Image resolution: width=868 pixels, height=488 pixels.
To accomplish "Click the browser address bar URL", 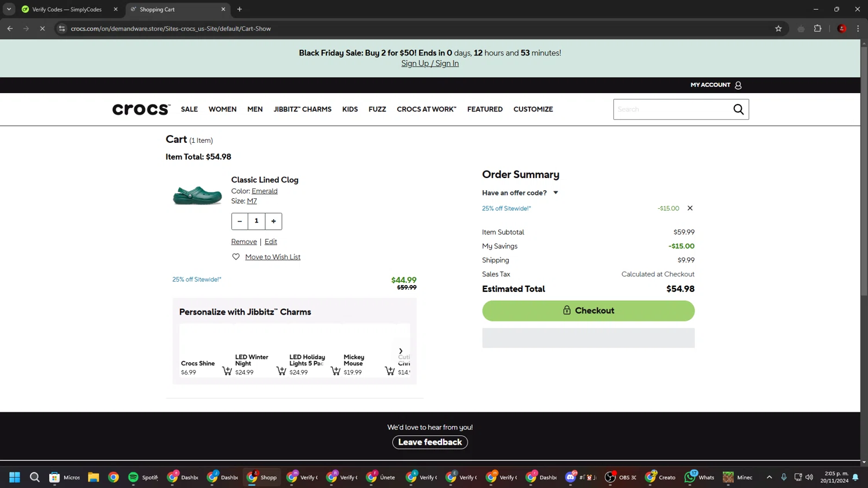I will point(171,28).
